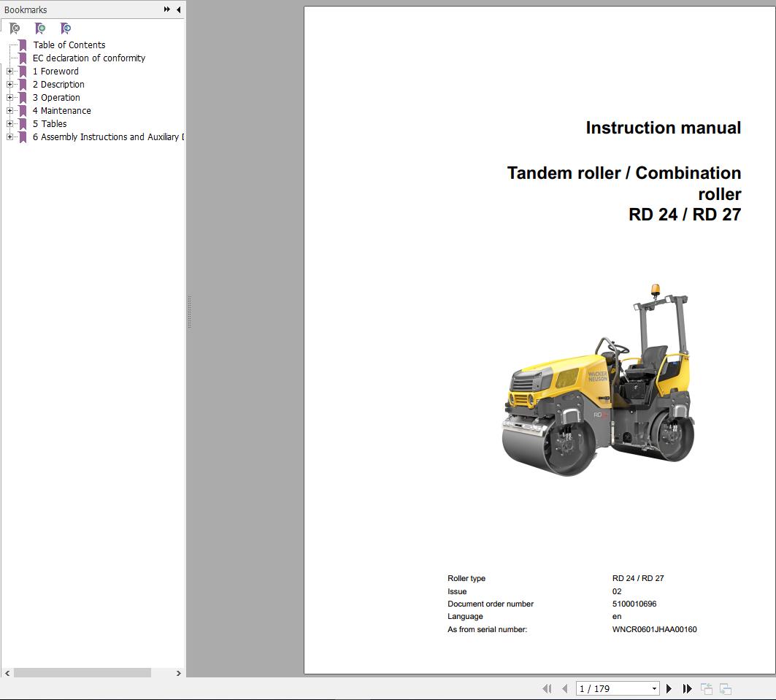This screenshot has height=700, width=776.
Task: Select the Table of Contents bookmark
Action: pos(69,45)
